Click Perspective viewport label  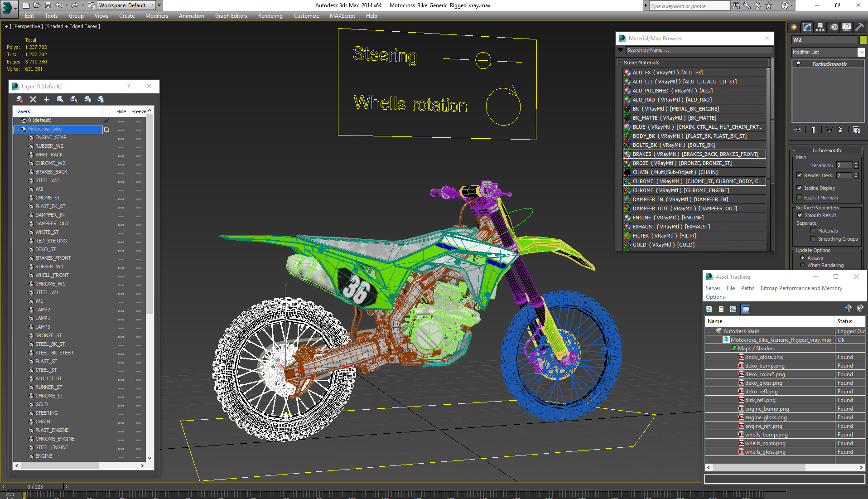point(27,26)
